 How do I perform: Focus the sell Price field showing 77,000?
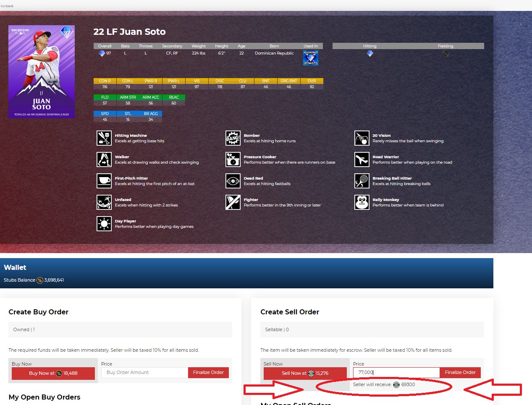click(x=396, y=372)
